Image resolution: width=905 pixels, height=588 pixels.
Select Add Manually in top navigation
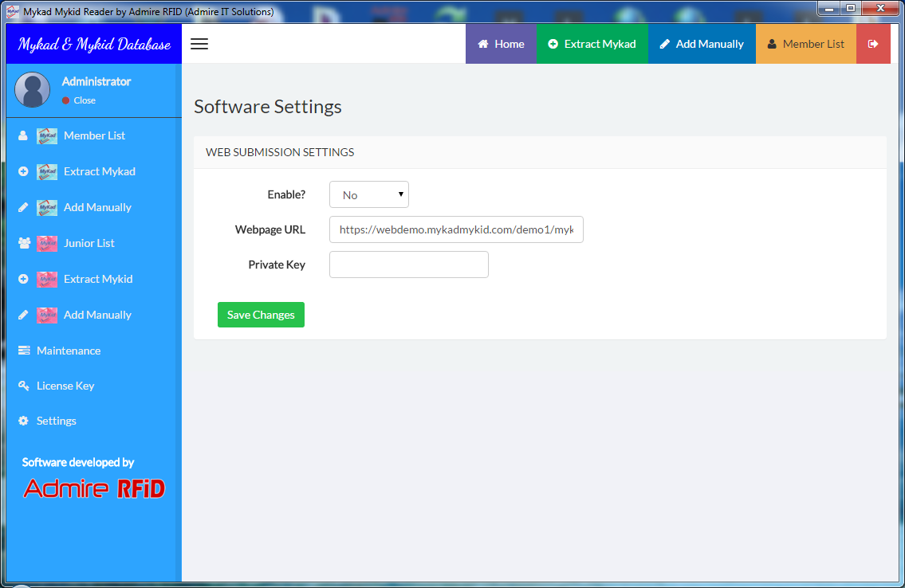702,44
